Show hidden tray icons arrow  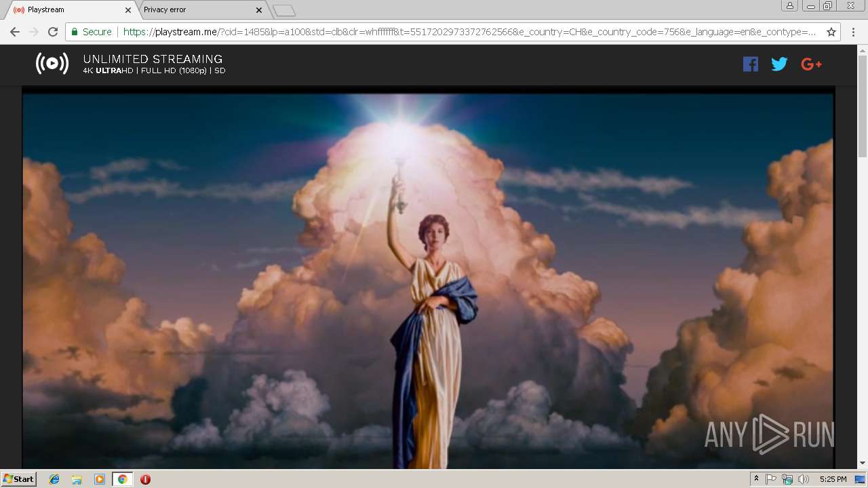click(756, 479)
